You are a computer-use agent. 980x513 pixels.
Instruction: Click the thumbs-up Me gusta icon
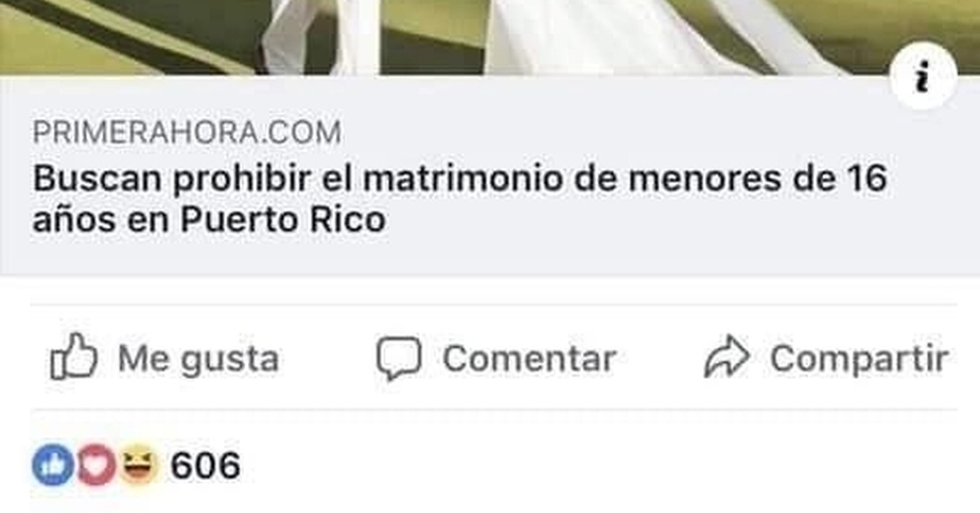point(74,356)
